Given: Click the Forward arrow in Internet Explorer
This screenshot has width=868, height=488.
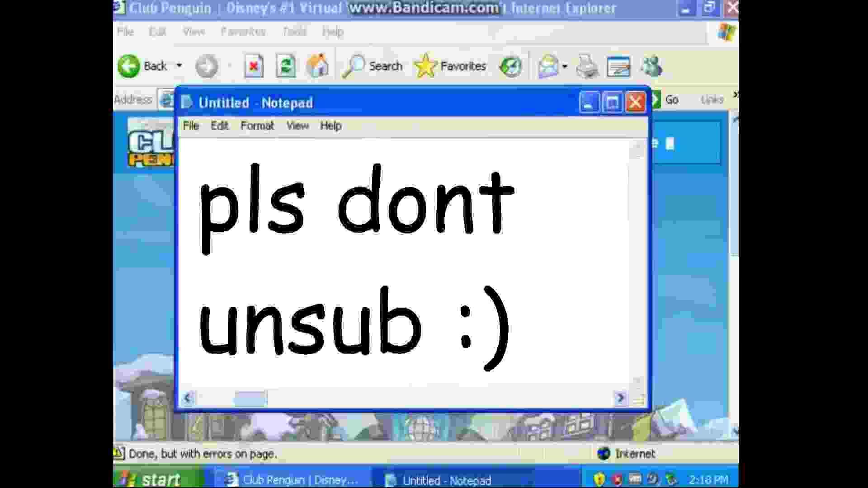Looking at the screenshot, I should [207, 66].
